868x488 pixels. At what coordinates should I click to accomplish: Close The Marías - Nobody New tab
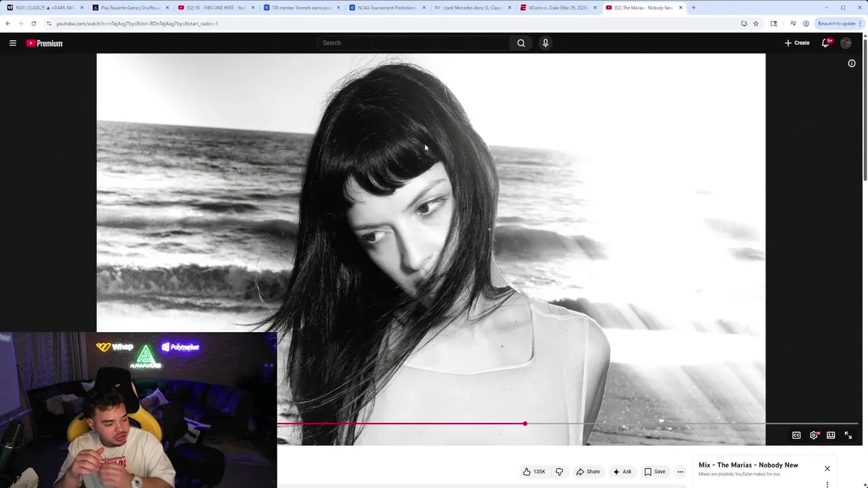click(680, 7)
